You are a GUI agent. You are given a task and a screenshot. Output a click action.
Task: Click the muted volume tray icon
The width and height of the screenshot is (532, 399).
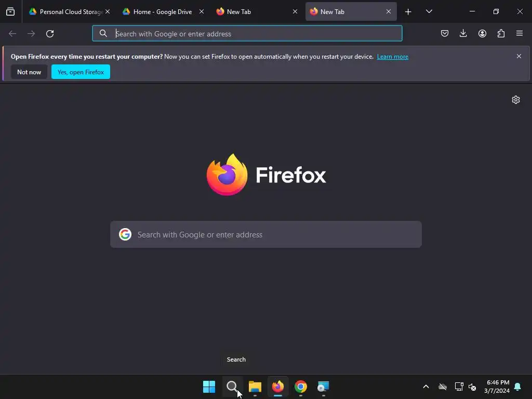(472, 387)
